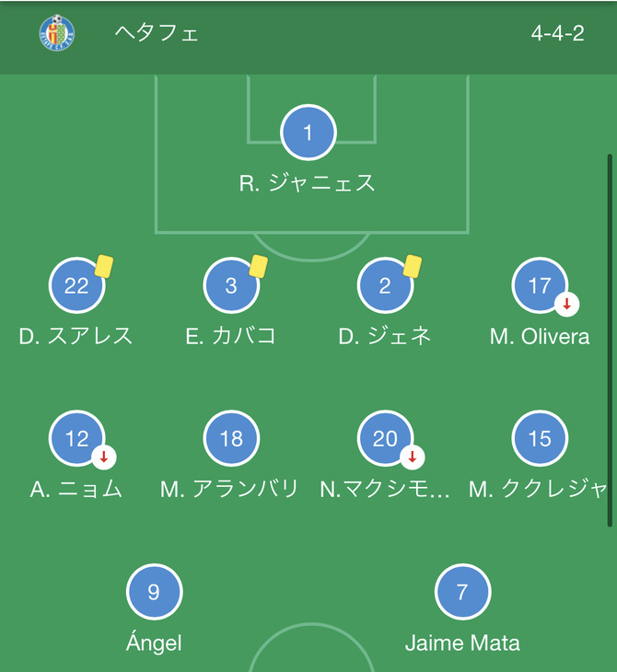Click the yellow card on player 3
Viewport: 617px width, 672px height.
click(258, 267)
